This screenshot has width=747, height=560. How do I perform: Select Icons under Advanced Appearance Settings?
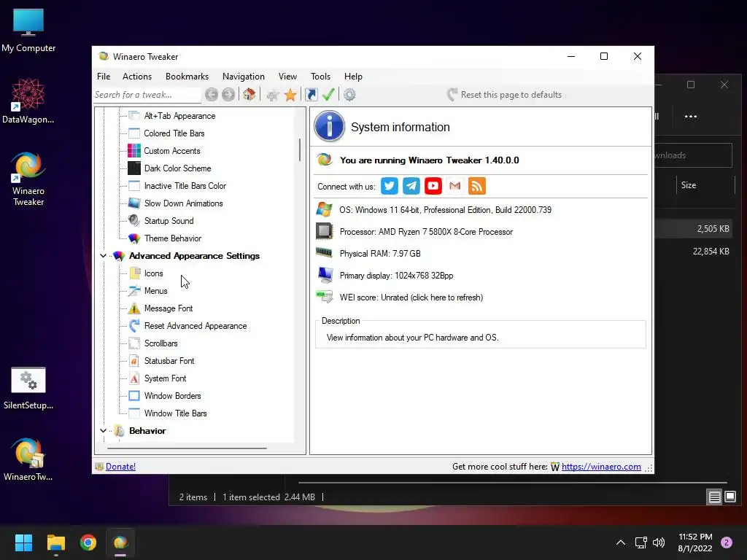coord(153,273)
